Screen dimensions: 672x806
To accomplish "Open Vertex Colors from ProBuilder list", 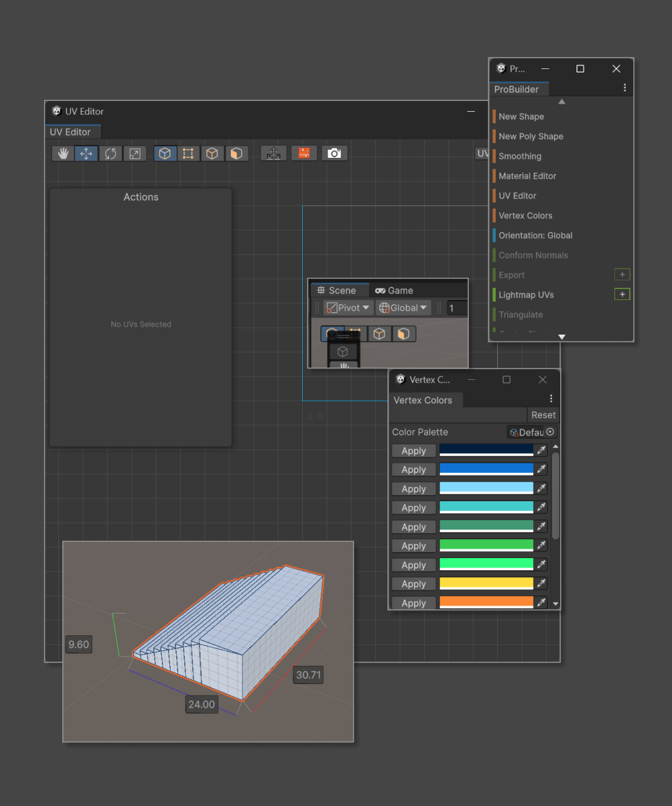I will click(x=525, y=216).
